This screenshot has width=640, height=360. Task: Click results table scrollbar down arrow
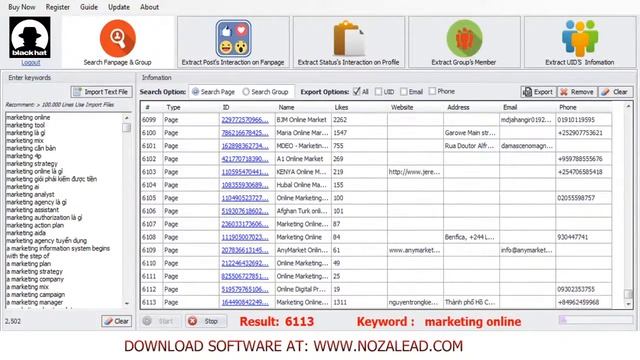click(628, 304)
